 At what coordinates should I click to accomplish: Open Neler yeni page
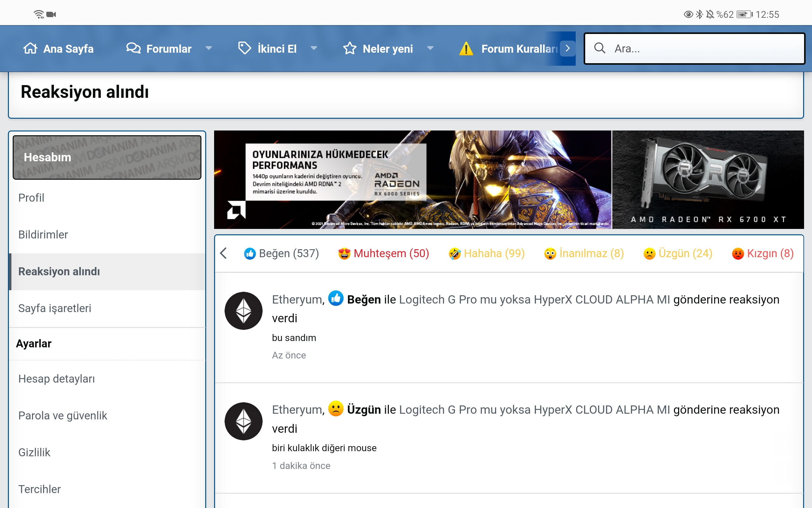click(x=388, y=49)
